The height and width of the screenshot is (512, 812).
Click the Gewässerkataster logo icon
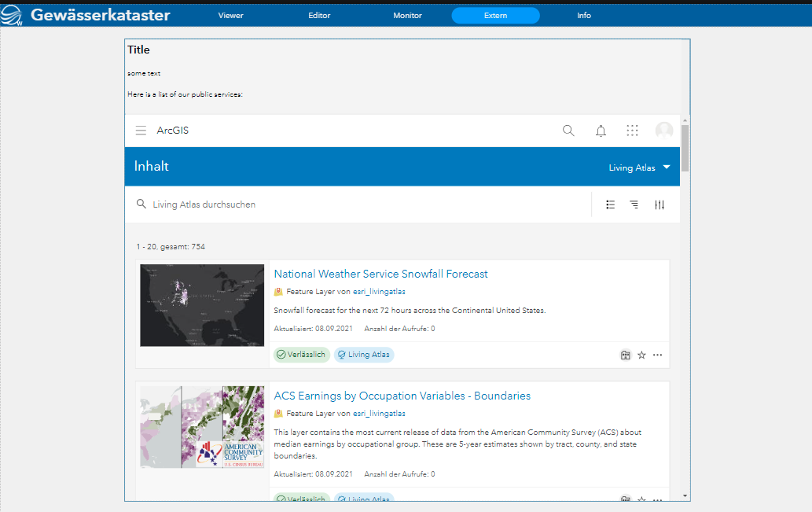coord(11,15)
